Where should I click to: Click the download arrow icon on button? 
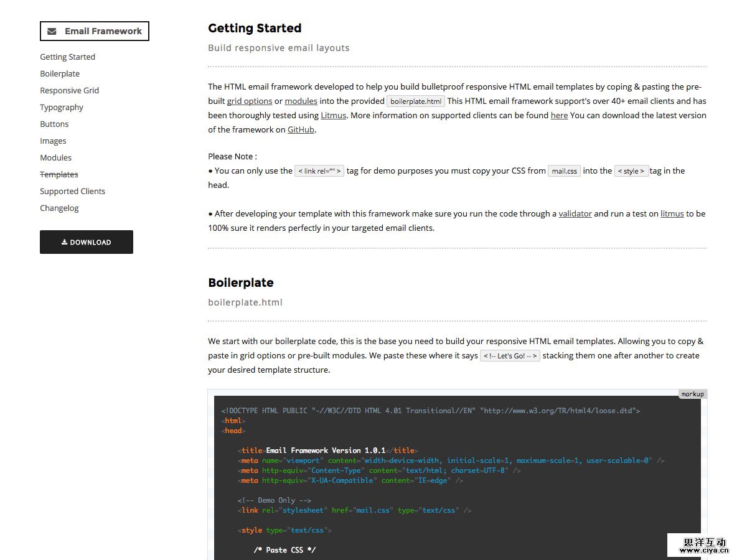click(64, 242)
